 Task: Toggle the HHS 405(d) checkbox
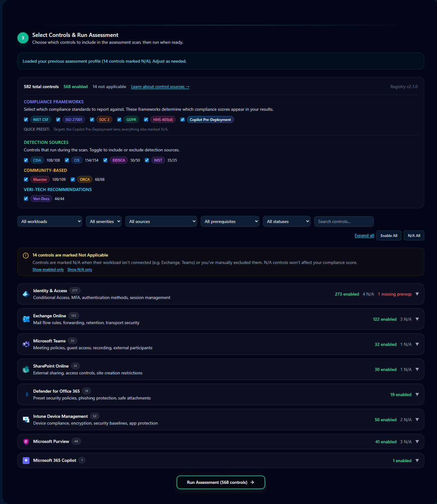146,119
